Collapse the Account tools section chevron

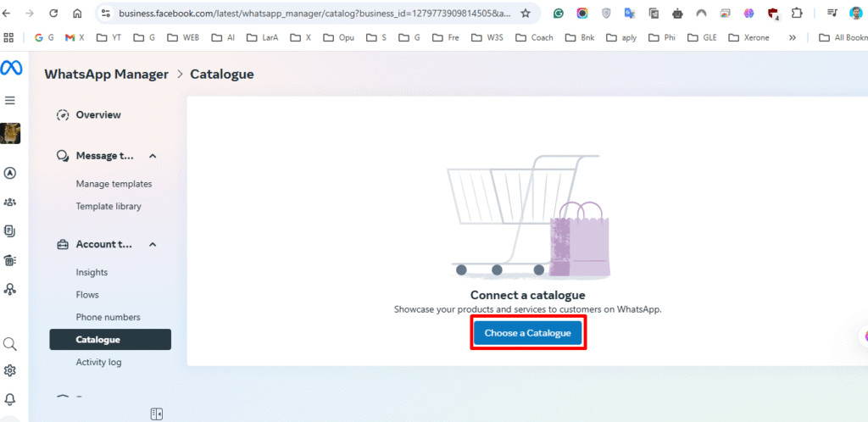(153, 244)
